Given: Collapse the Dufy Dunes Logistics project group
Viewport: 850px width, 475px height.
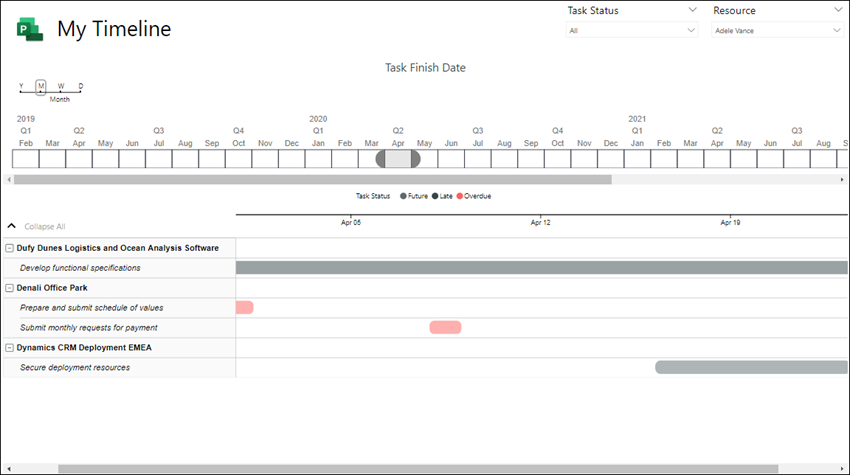Looking at the screenshot, I should click(x=9, y=248).
